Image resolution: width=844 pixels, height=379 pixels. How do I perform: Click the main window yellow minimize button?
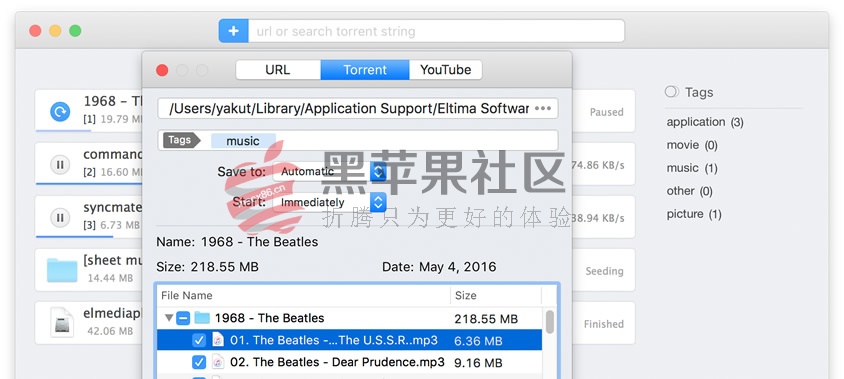[x=55, y=31]
